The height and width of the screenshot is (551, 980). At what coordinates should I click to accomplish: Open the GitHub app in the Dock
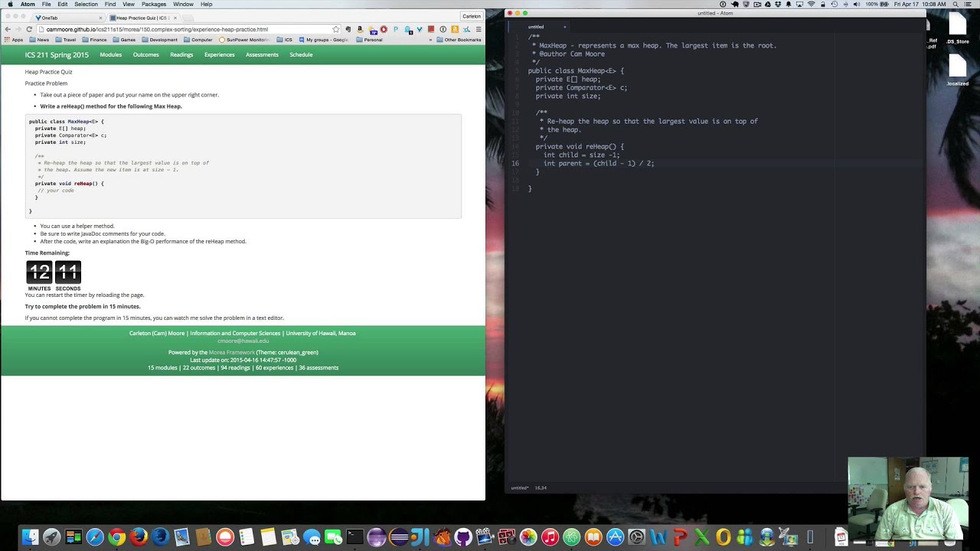463,537
